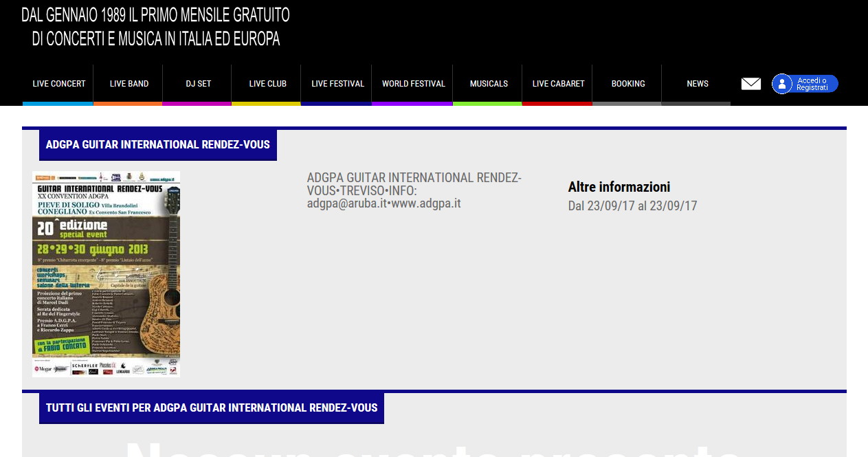
Task: Open the LIVE CONCERT menu
Action: tap(58, 85)
